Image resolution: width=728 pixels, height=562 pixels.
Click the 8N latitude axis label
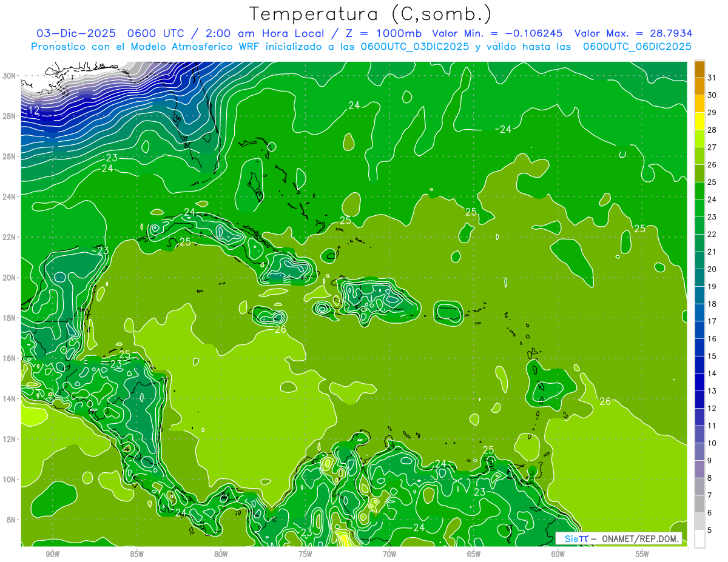(x=12, y=520)
